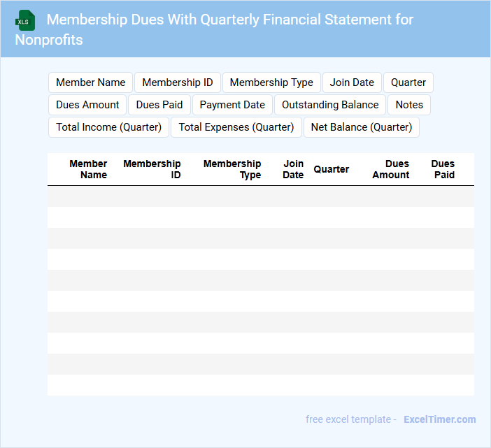Image resolution: width=491 pixels, height=448 pixels.
Task: Click the Quarter tag chip
Action: click(408, 82)
